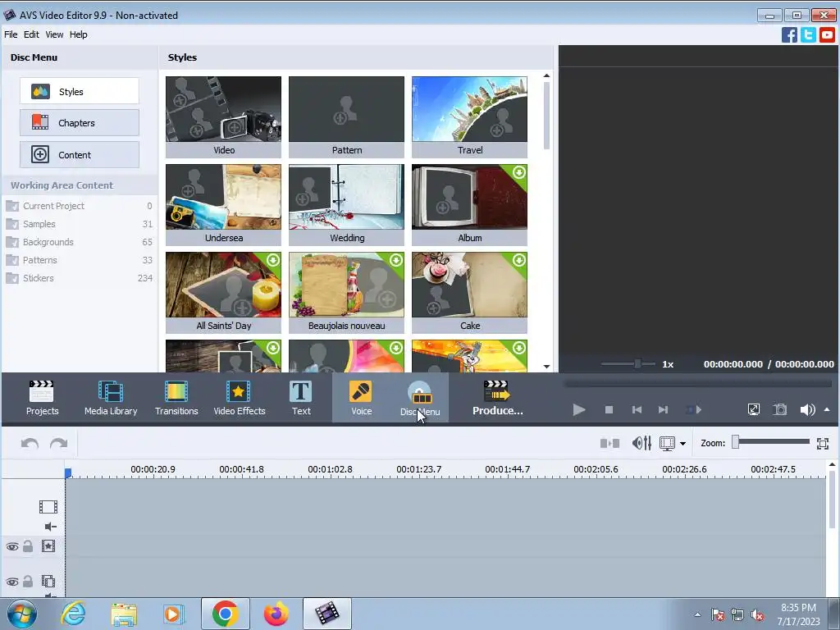Click the timeline playhead marker
Screen dimensions: 840x630
68,473
